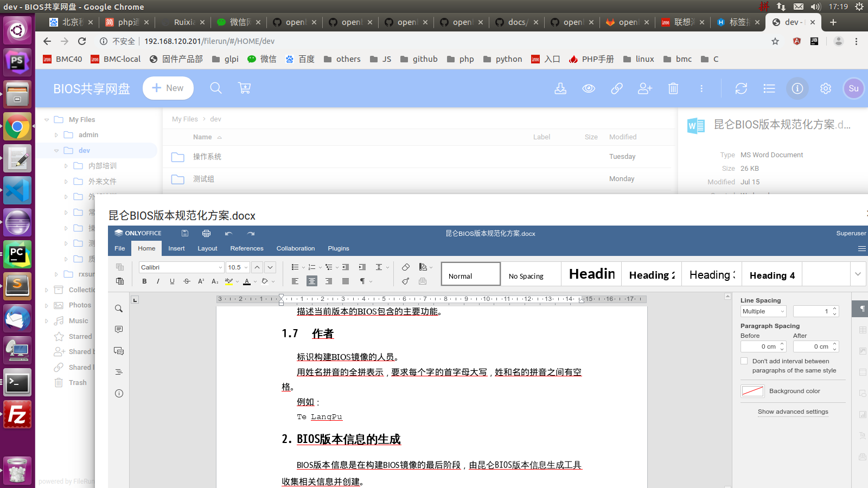868x488 pixels.
Task: Click the undo arrow in editor header
Action: [x=228, y=233]
